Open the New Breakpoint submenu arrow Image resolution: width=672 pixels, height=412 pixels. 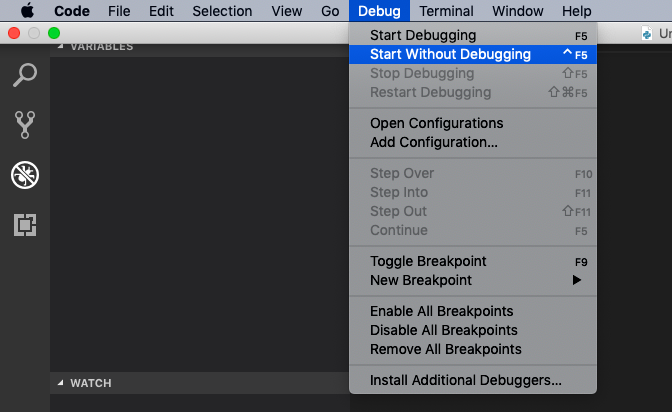[x=577, y=280]
